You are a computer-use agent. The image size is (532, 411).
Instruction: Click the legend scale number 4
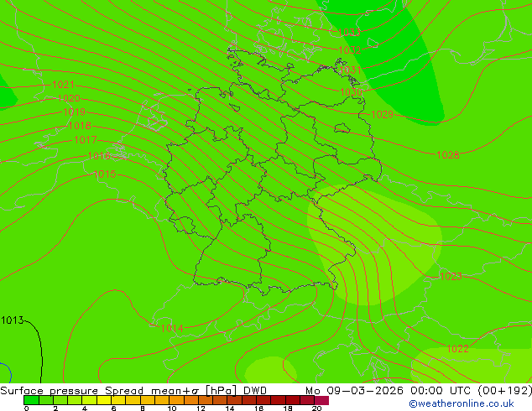click(x=85, y=408)
